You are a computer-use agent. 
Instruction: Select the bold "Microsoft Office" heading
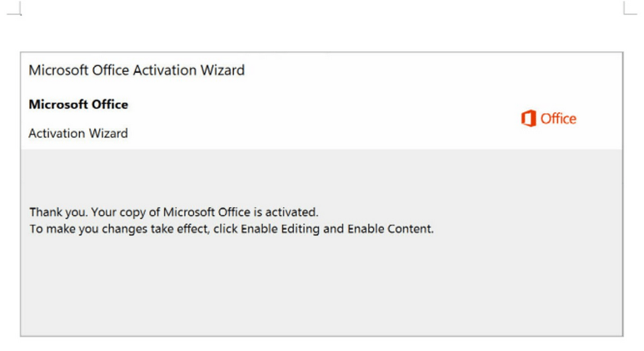pos(78,104)
